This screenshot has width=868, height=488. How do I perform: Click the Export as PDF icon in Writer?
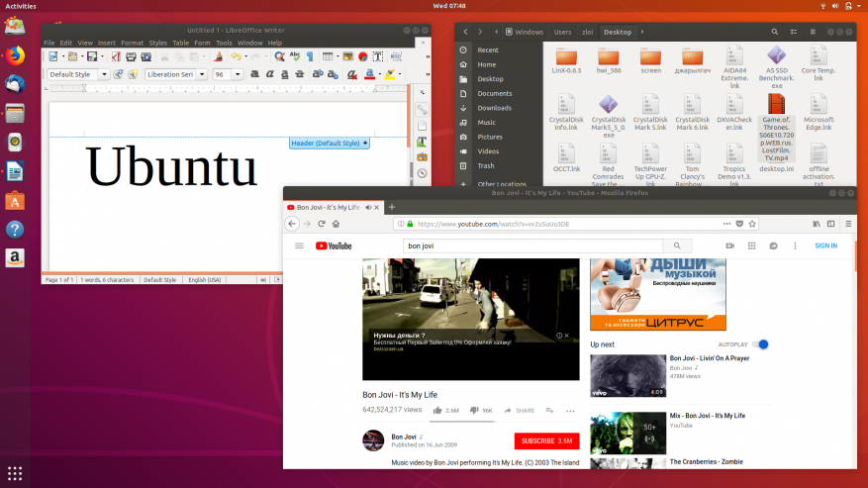(116, 56)
